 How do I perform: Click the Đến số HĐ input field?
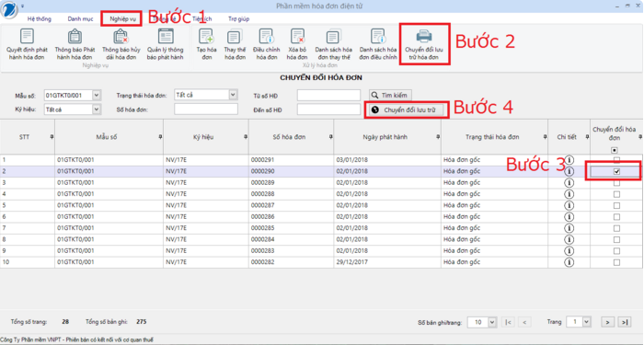click(328, 109)
